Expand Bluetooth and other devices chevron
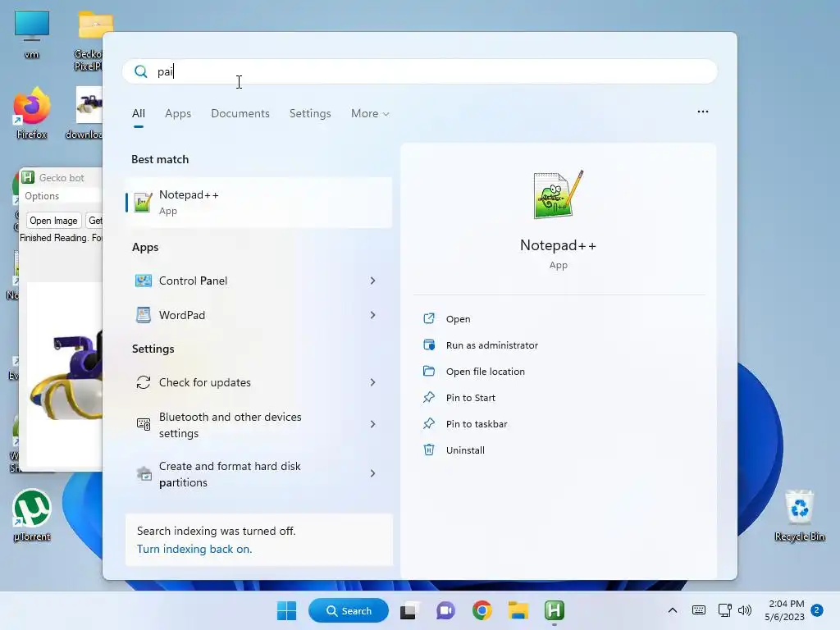840x630 pixels. click(x=373, y=424)
